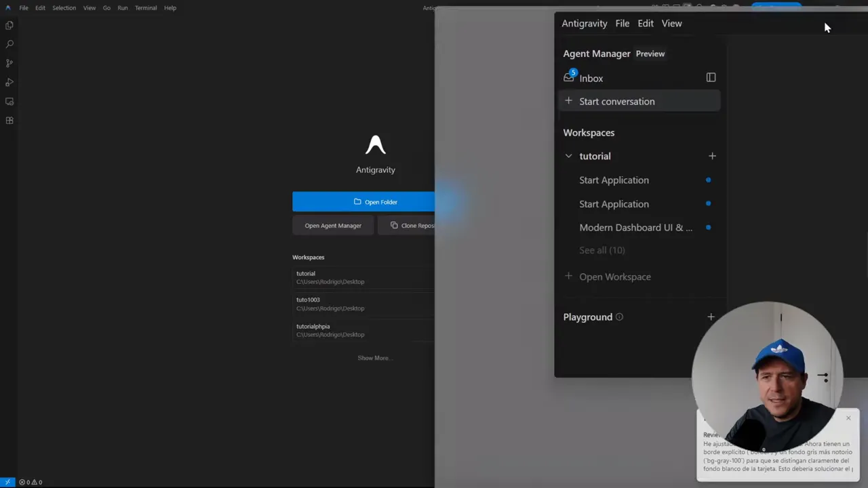
Task: Select the Run and Debug icon
Action: click(9, 82)
